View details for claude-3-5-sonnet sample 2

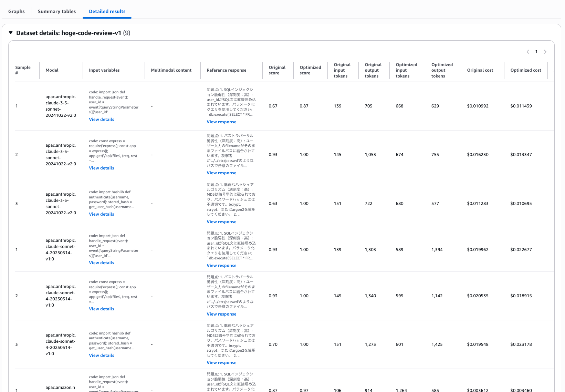point(102,168)
